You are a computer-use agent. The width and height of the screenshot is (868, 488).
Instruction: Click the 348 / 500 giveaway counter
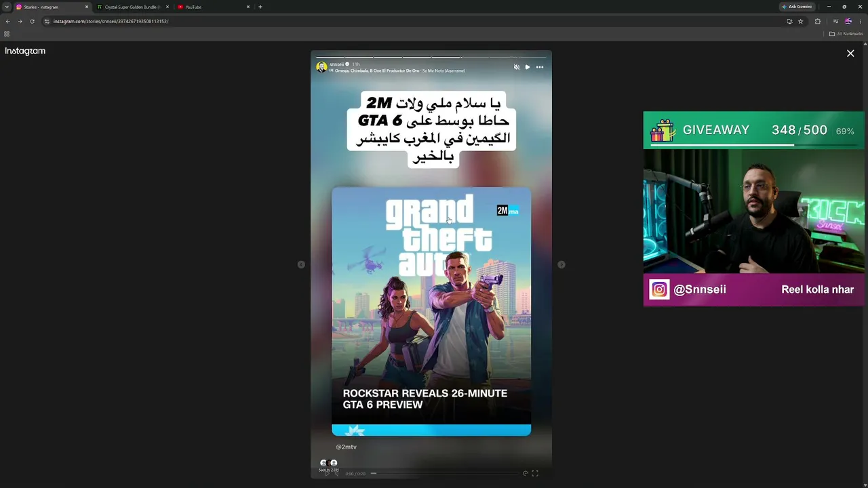pos(800,130)
